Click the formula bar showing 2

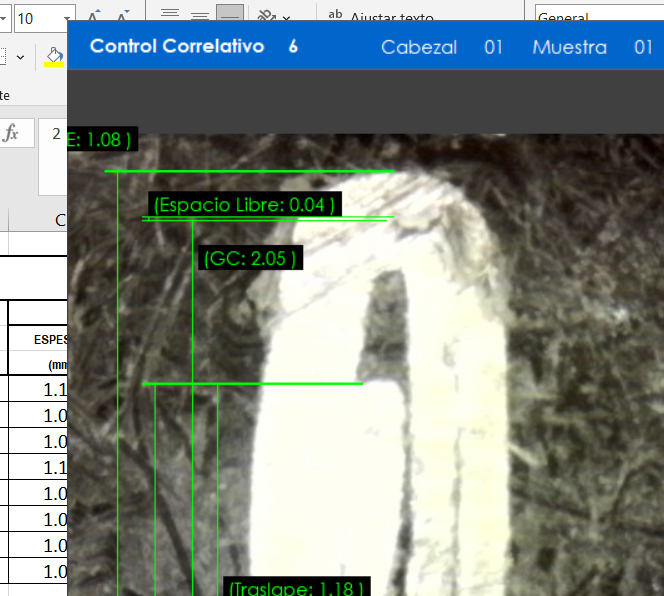tap(55, 133)
